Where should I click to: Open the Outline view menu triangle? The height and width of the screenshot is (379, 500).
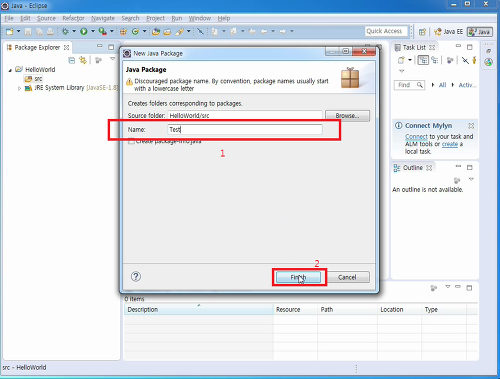pos(471,179)
